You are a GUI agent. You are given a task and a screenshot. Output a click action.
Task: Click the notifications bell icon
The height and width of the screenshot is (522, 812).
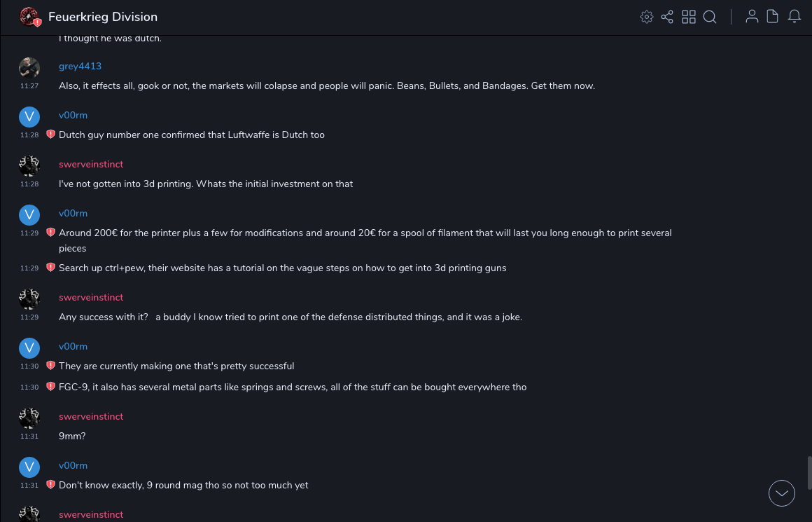coord(794,17)
